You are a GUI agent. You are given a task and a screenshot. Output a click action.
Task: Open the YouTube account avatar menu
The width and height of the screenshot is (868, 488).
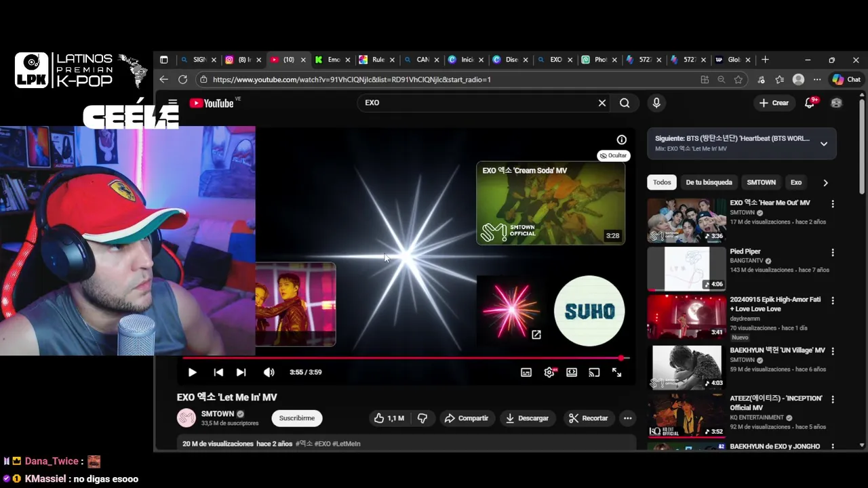pyautogui.click(x=836, y=103)
